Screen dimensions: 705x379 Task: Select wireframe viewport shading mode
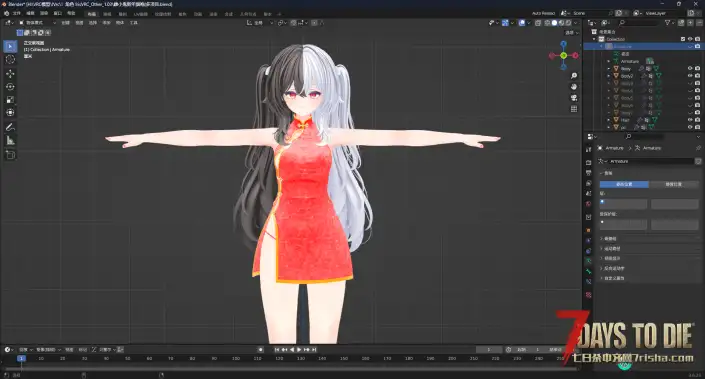click(547, 22)
